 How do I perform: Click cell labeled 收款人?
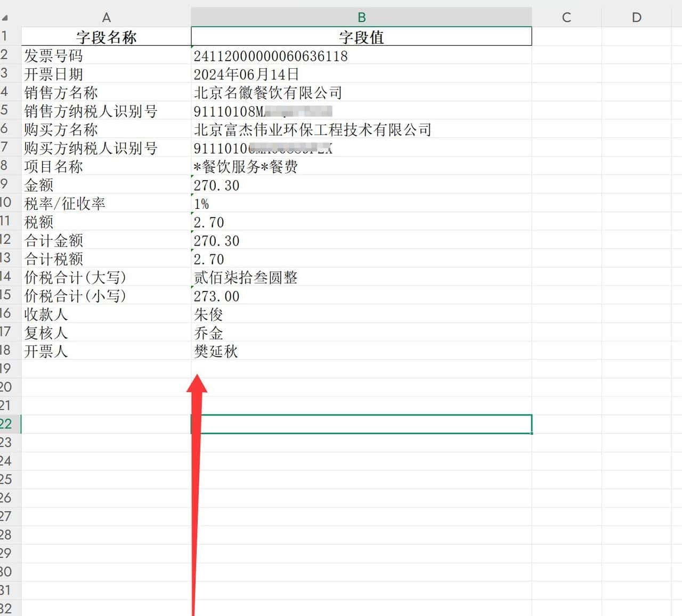[x=106, y=314]
